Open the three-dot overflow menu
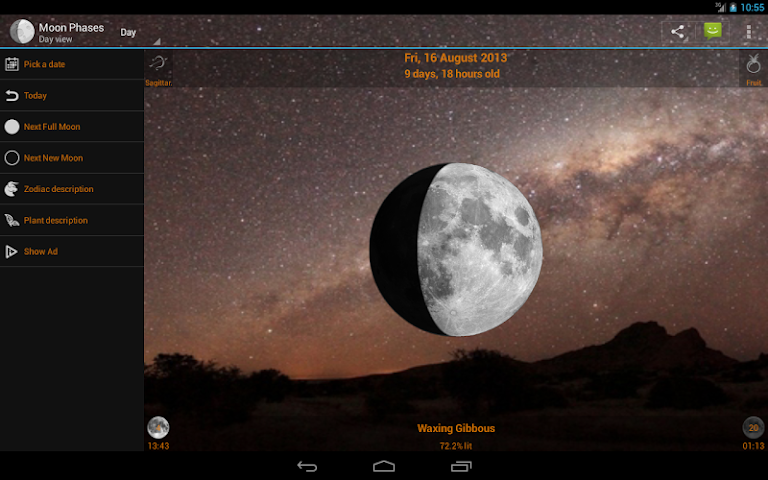 tap(748, 32)
